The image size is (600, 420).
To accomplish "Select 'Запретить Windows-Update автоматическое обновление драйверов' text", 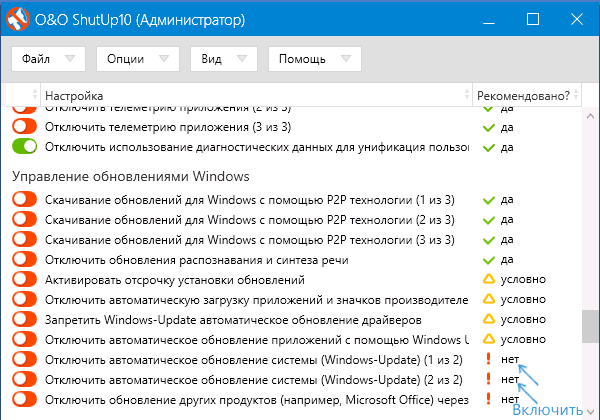I will click(x=233, y=319).
